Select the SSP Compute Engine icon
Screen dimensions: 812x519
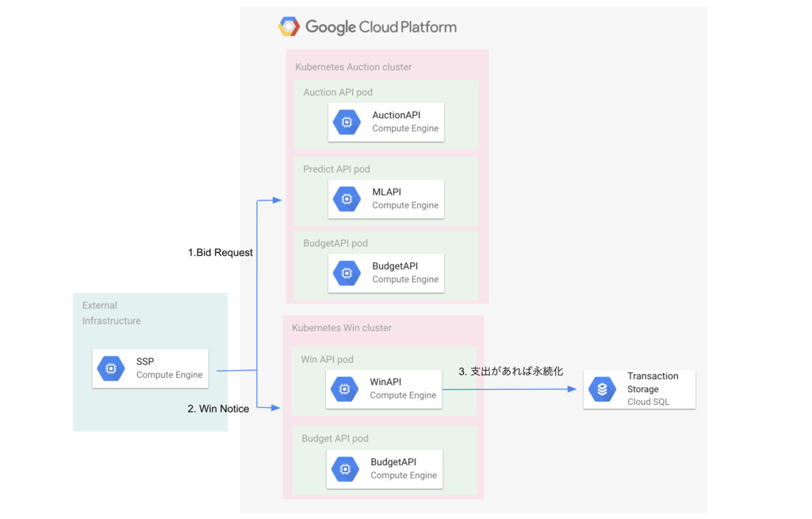point(111,368)
